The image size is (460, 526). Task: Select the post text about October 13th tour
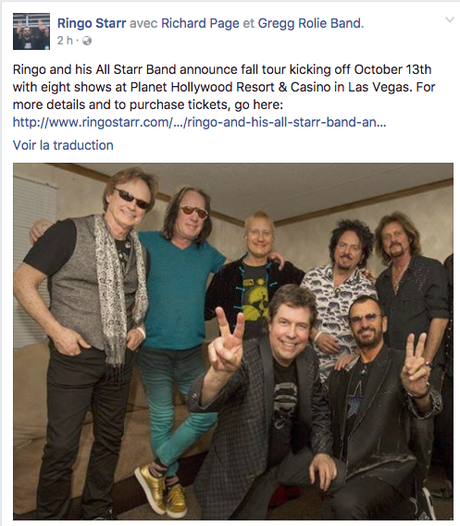[x=224, y=87]
